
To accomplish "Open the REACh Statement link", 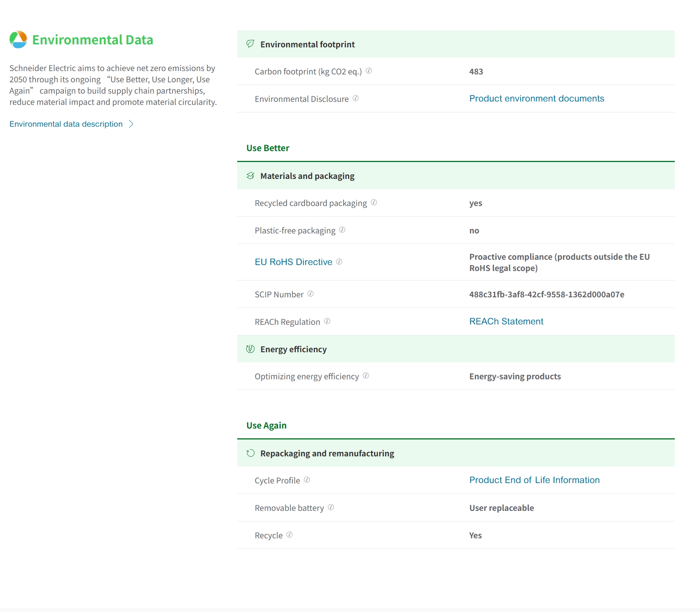I will tap(506, 321).
